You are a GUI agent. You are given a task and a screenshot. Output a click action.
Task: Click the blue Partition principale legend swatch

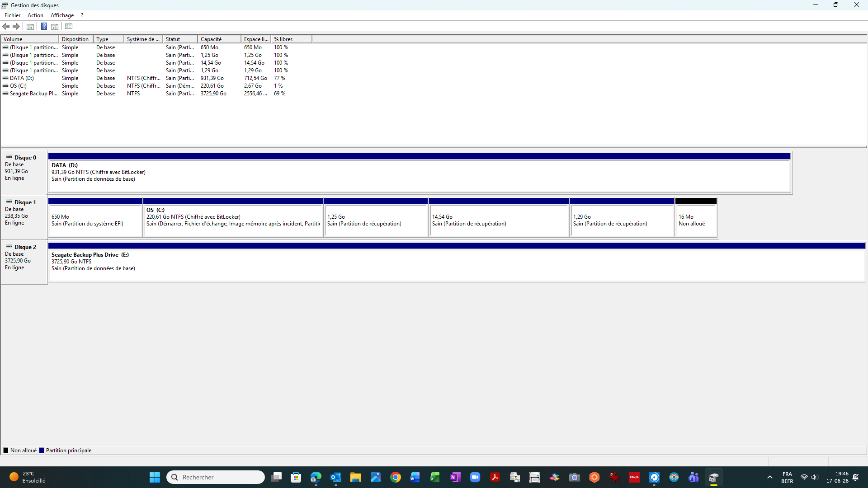coord(42,450)
